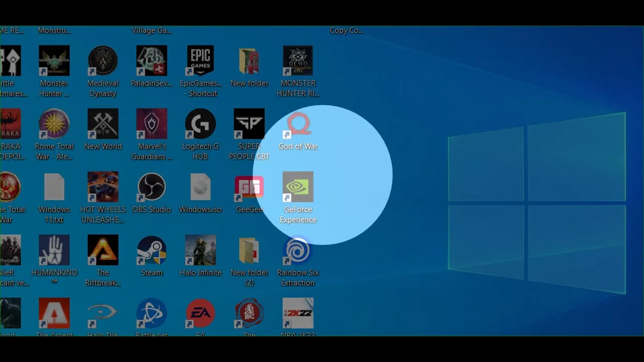Select the Windows.iso file icon
Image resolution: width=644 pixels, height=362 pixels.
[200, 187]
